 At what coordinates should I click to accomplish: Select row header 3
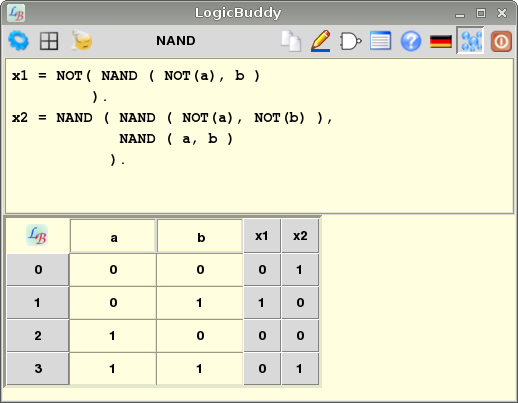point(38,368)
